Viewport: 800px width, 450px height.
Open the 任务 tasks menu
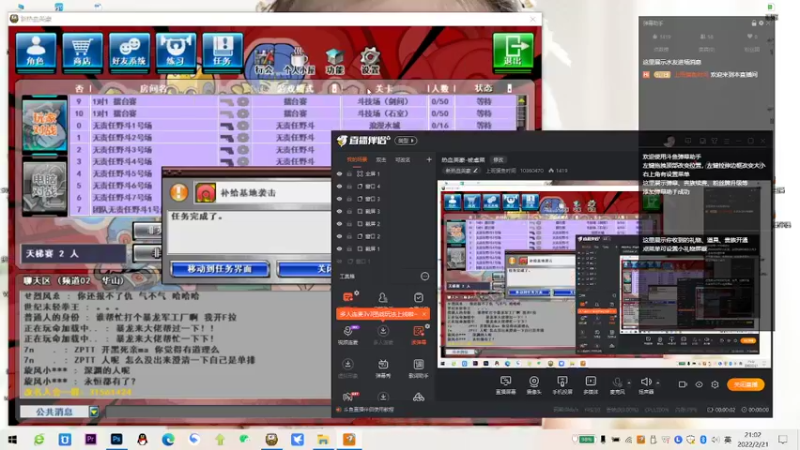coord(222,51)
